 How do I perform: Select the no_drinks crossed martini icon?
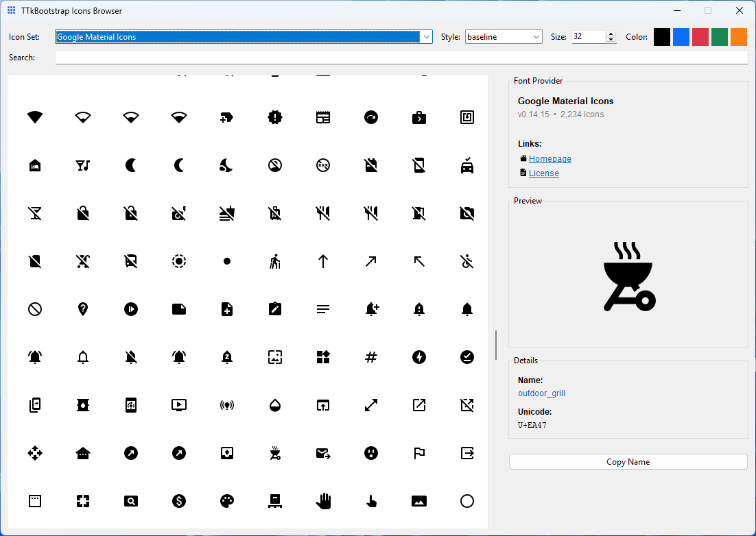click(35, 213)
